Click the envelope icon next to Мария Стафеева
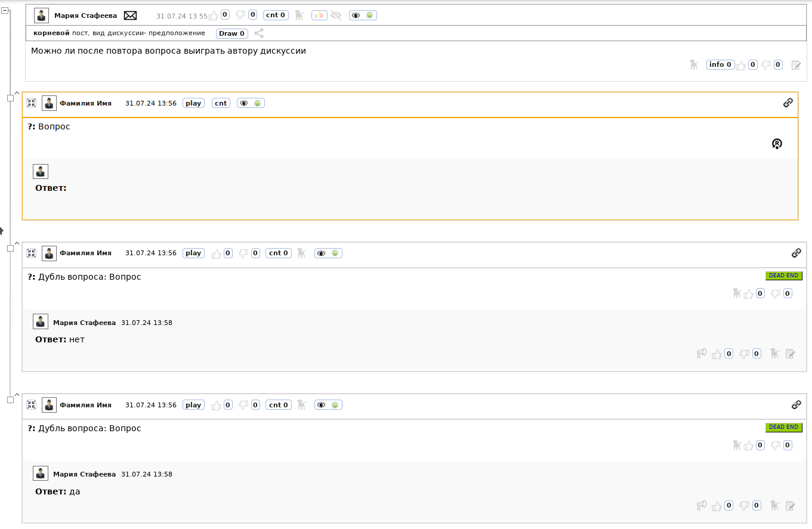The image size is (812, 529). [131, 16]
